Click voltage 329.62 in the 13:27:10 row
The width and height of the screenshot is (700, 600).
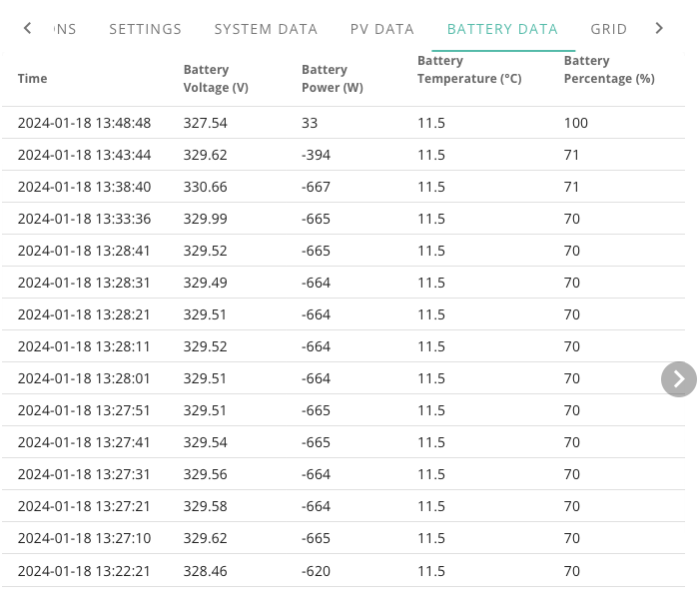click(x=205, y=538)
